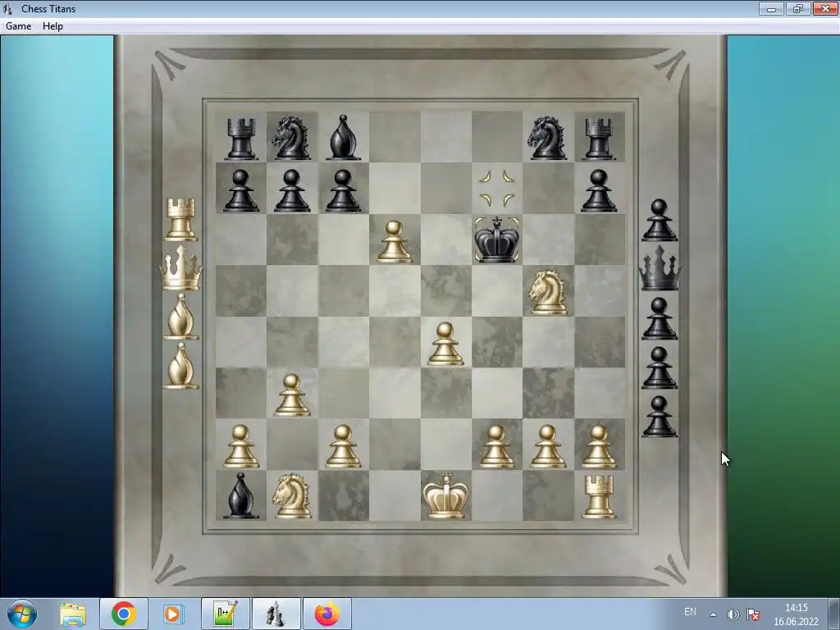Select the black knight on b8
This screenshot has height=630, width=840.
pyautogui.click(x=292, y=138)
